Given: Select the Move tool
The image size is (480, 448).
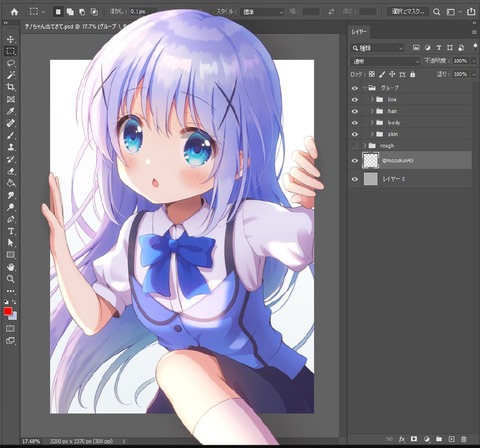Looking at the screenshot, I should coord(11,39).
